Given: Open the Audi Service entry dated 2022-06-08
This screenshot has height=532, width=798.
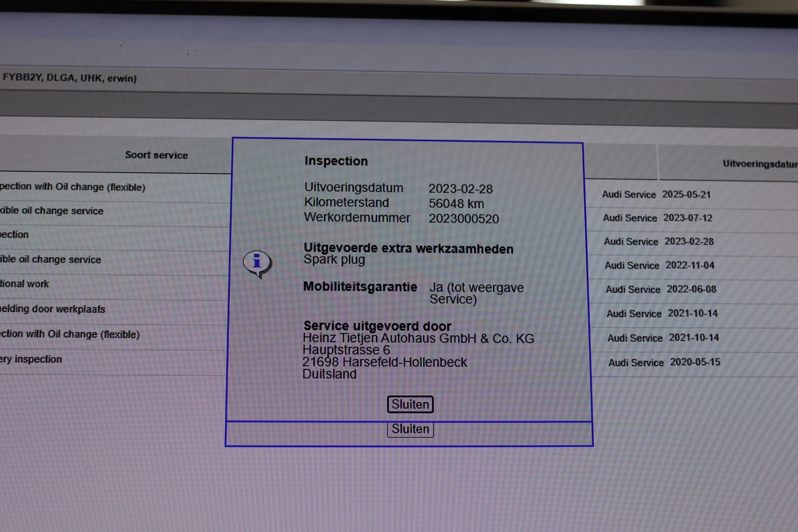Looking at the screenshot, I should [x=660, y=289].
